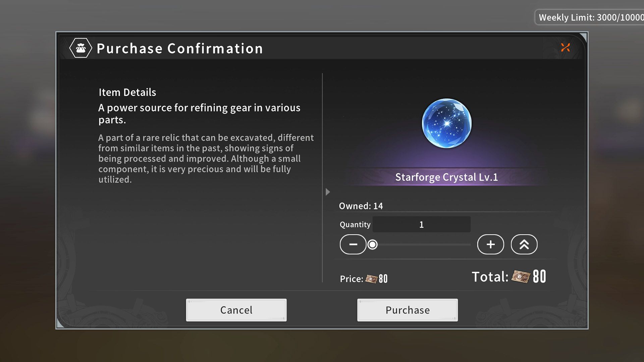Click the shop bag icon beside title
This screenshot has width=644, height=362.
coord(80,48)
